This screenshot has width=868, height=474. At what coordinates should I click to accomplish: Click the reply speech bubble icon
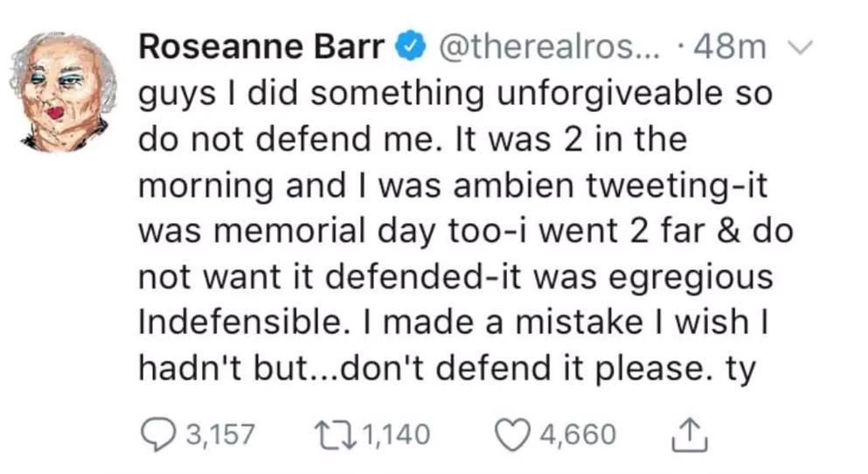pyautogui.click(x=156, y=433)
